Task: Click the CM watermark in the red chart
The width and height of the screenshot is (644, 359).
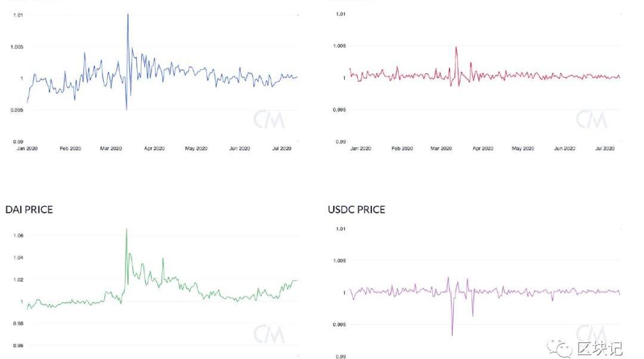Action: tap(591, 120)
